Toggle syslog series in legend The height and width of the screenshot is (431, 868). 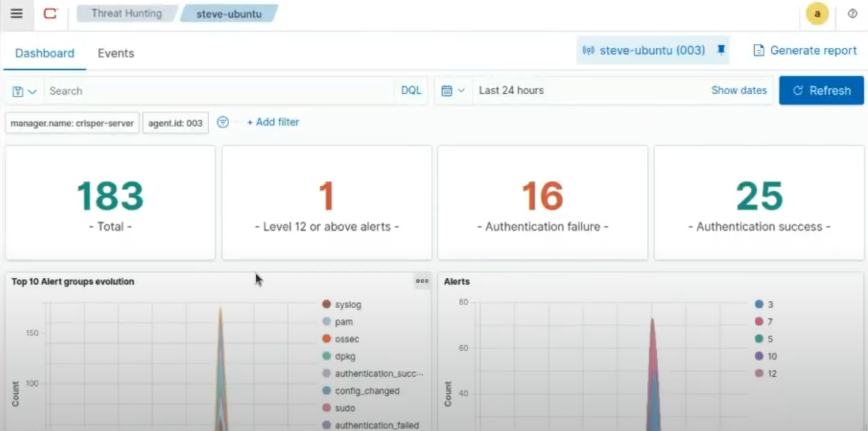348,304
